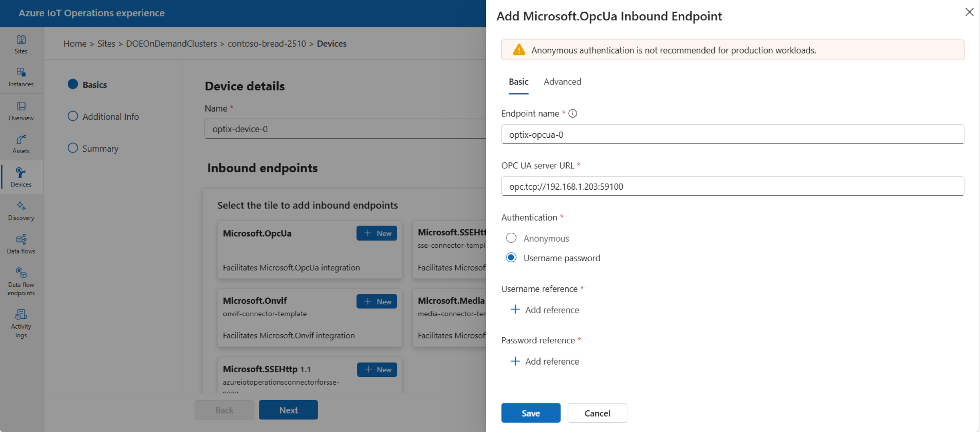Click the plus icon under Username reference
The width and height of the screenshot is (980, 432).
tap(515, 310)
